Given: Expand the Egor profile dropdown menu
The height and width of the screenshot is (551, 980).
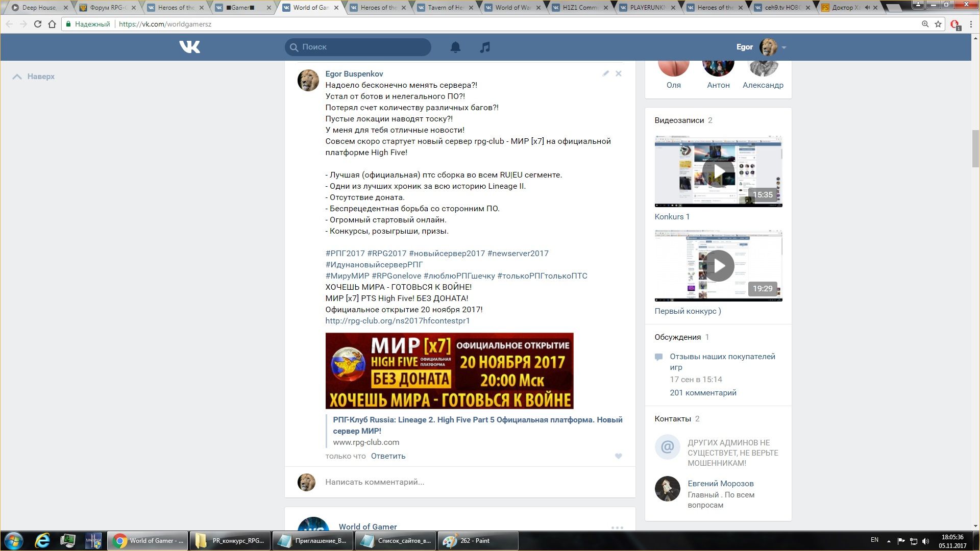Looking at the screenshot, I should [784, 47].
